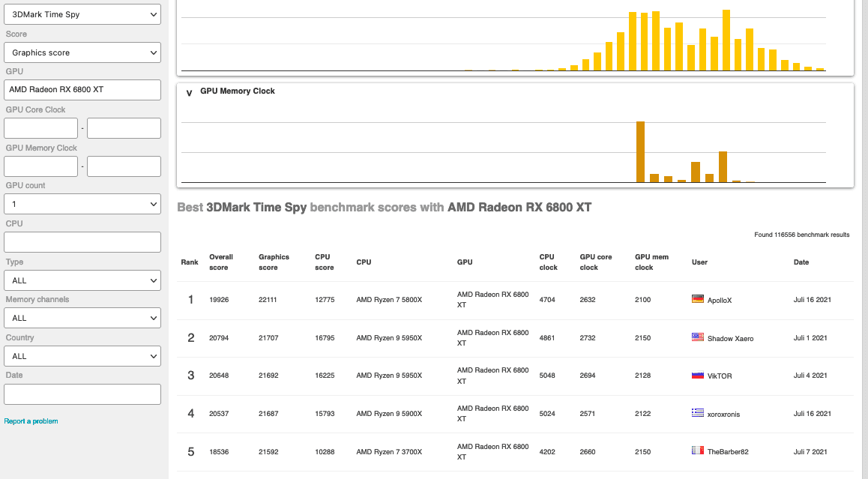Click graphics score 22111 in rank 1 row
This screenshot has height=479, width=868.
[268, 300]
